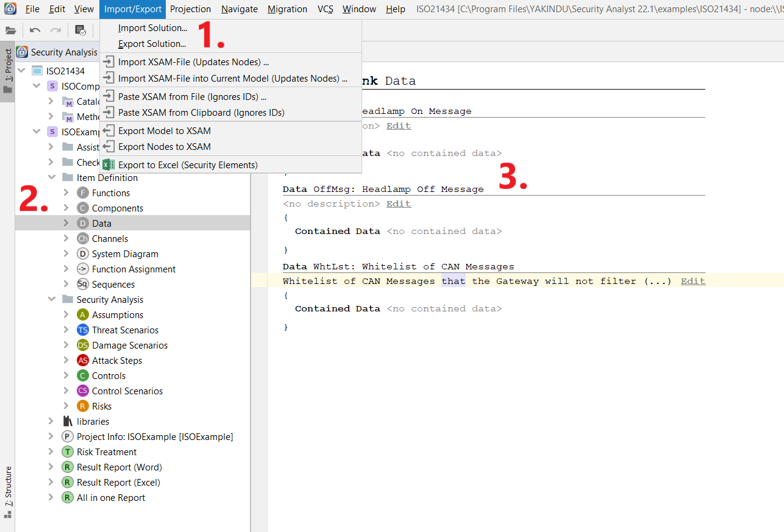Click the Threat Scenarios TS icon

coord(83,330)
